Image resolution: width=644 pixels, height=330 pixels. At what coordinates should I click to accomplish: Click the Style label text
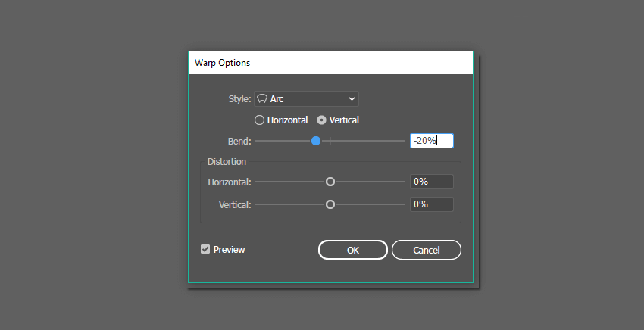(x=239, y=99)
